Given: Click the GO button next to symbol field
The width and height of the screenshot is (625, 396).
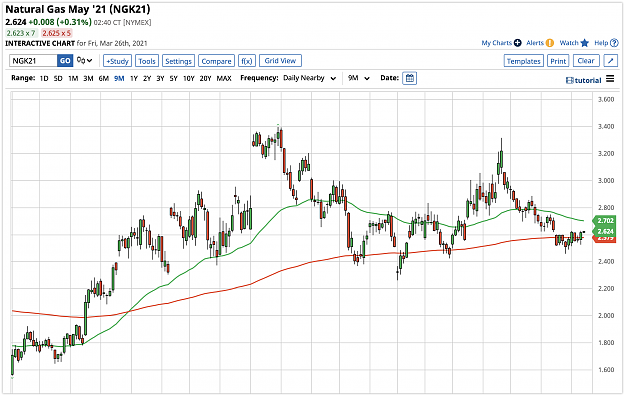Looking at the screenshot, I should (65, 61).
